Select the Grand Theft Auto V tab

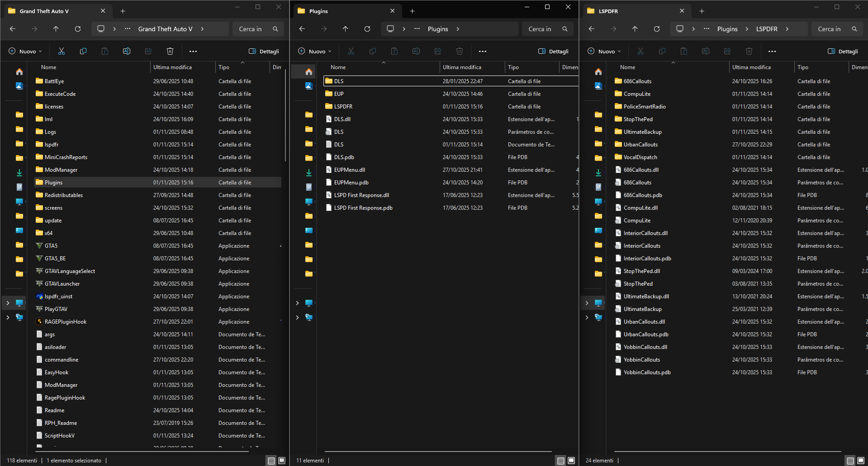point(44,11)
